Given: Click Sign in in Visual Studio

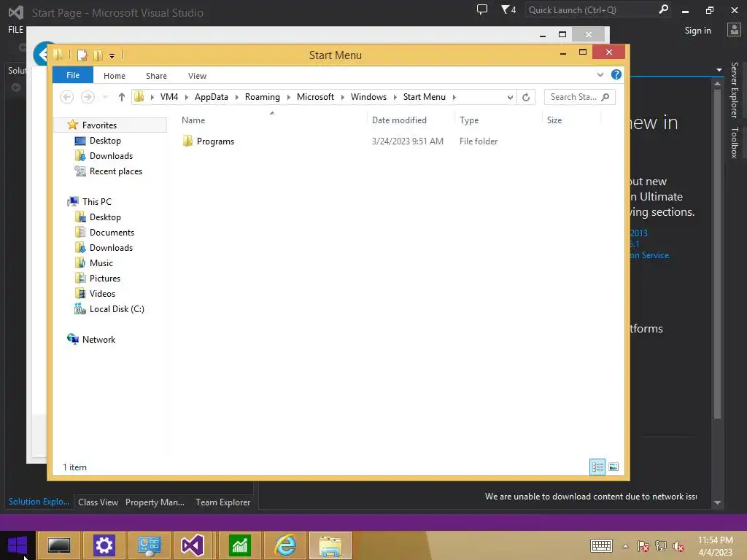Looking at the screenshot, I should (x=697, y=31).
